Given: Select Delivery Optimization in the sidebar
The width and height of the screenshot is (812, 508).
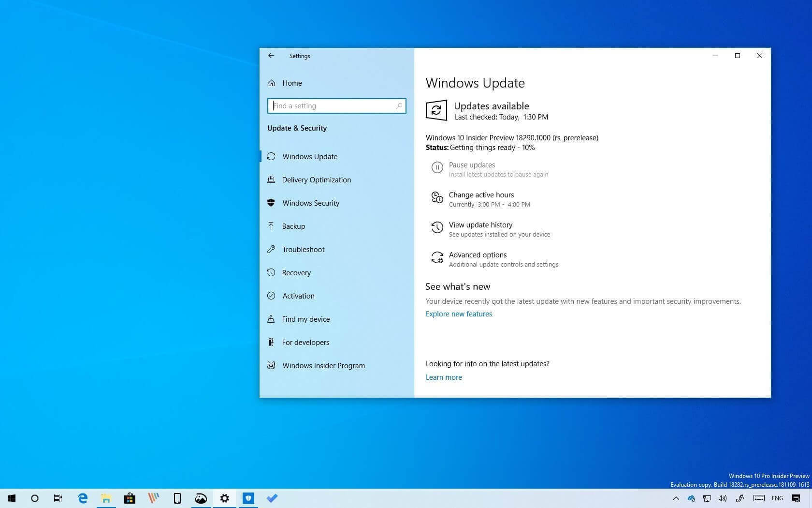Looking at the screenshot, I should [317, 179].
